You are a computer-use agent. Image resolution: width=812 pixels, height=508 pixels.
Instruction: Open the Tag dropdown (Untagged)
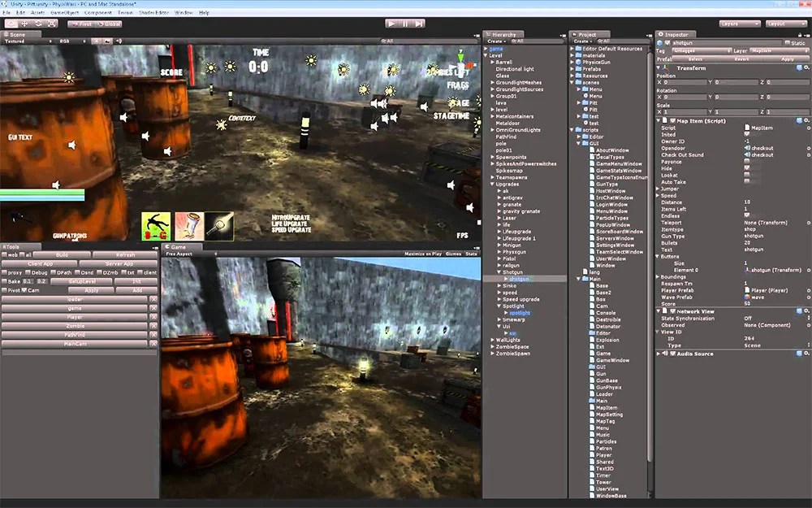[x=702, y=50]
